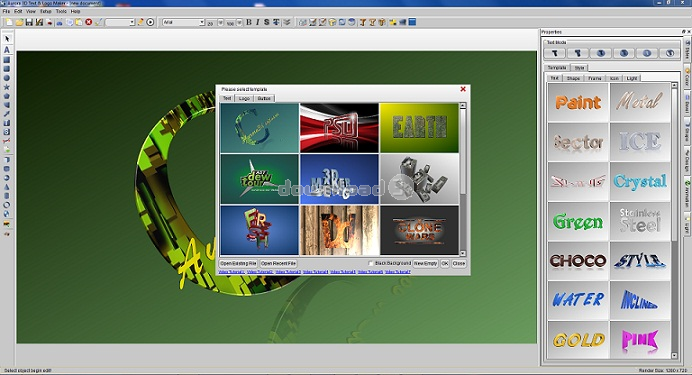Toggle the Bold B formatting icon
The image size is (692, 375).
click(x=248, y=22)
